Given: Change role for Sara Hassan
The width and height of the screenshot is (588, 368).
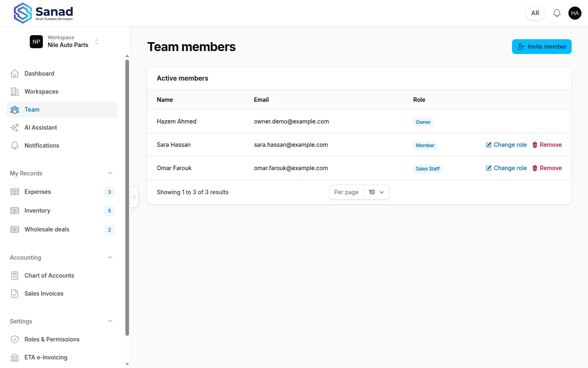Looking at the screenshot, I should tap(506, 145).
